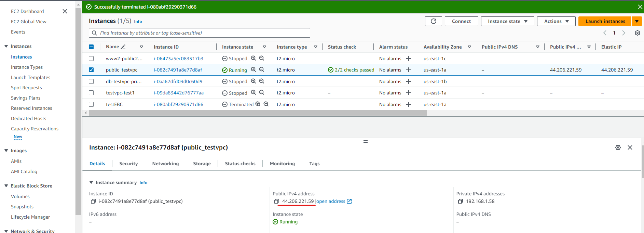
Task: Open Volumes in the sidebar
Action: tap(20, 196)
